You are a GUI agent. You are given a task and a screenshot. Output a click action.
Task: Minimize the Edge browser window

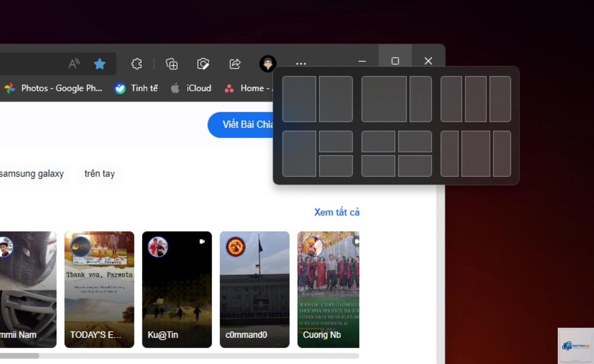[362, 61]
